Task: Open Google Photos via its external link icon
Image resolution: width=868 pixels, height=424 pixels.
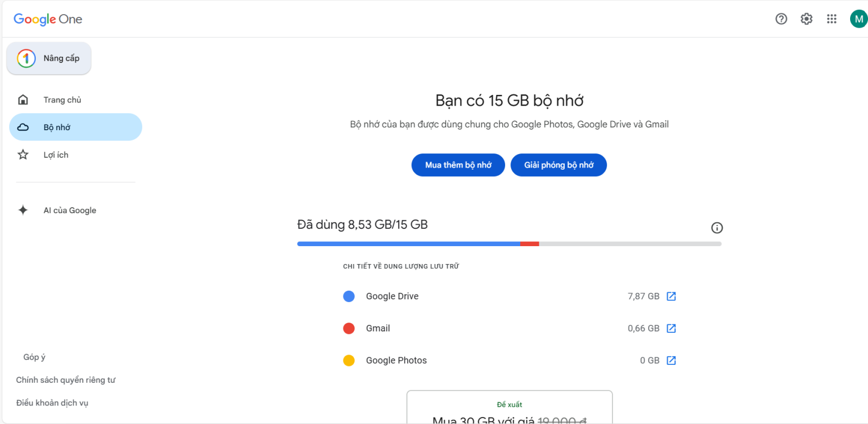Action: (x=672, y=360)
